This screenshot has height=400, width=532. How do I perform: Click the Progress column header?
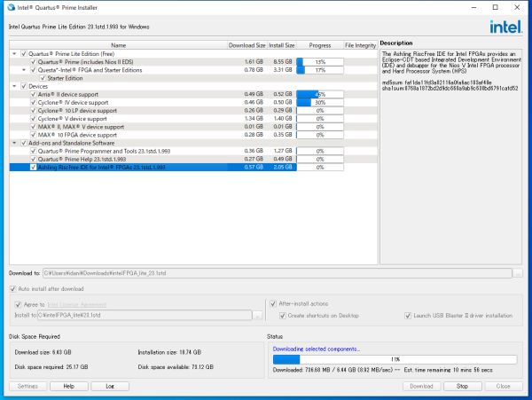pos(320,45)
